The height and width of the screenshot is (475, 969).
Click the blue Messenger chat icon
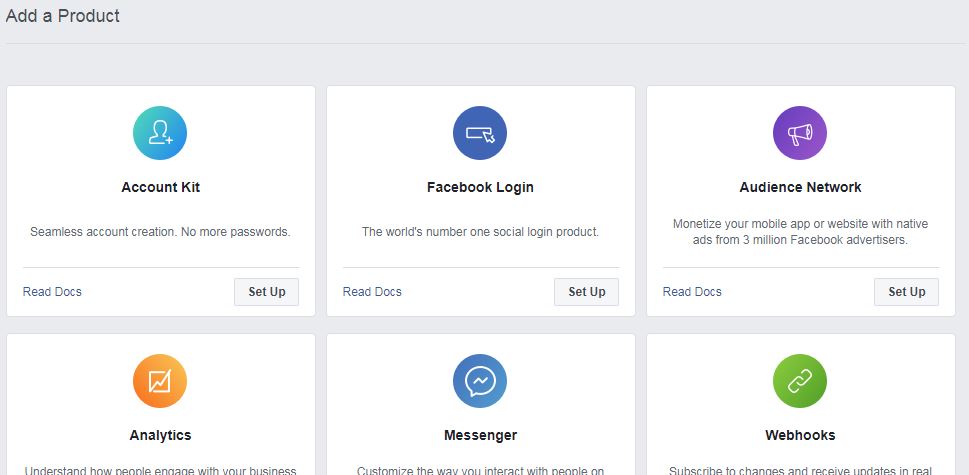480,381
